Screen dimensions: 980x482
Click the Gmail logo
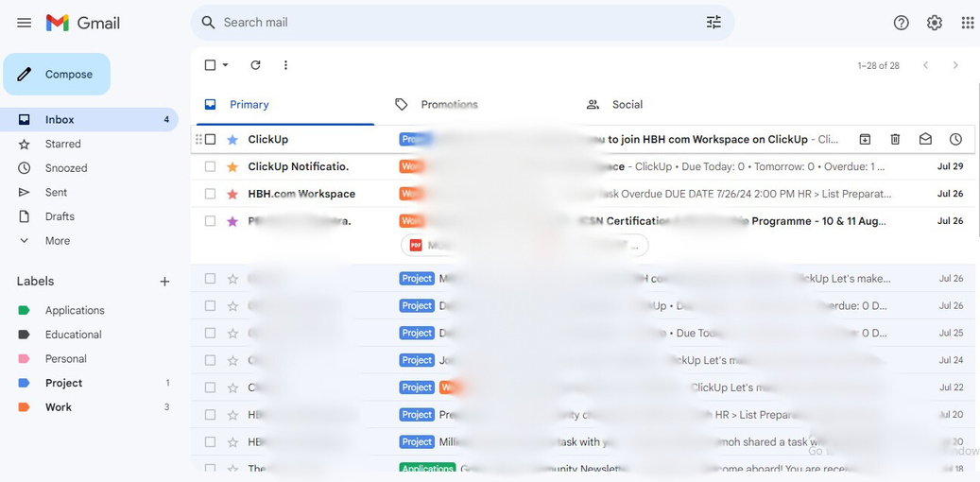pos(82,23)
